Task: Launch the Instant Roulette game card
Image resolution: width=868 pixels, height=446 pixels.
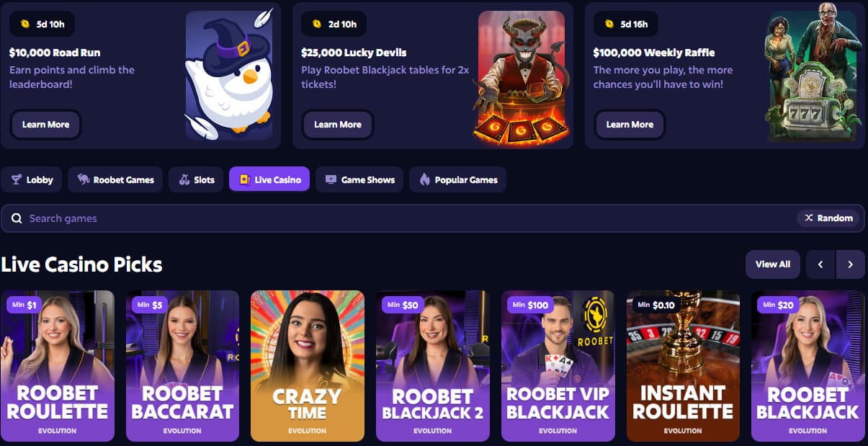Action: [683, 366]
